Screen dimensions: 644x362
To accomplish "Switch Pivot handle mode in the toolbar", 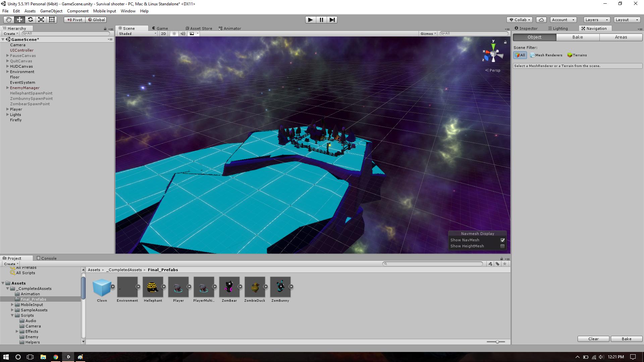I will point(74,19).
